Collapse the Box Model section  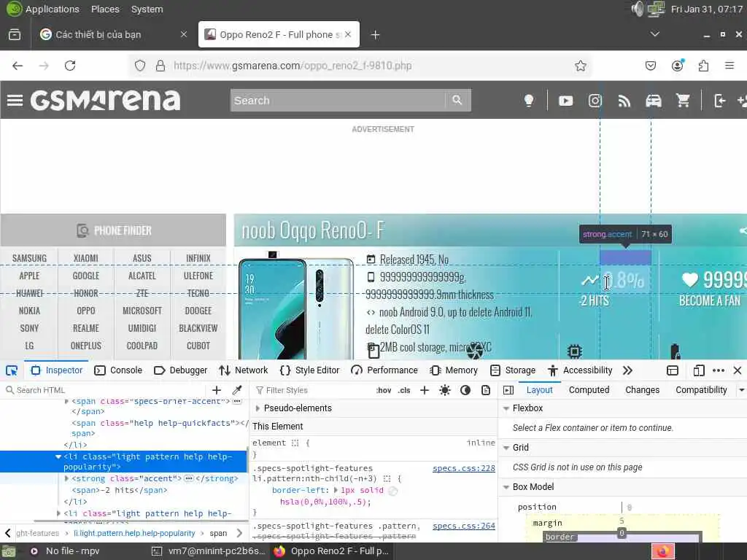[x=506, y=486]
